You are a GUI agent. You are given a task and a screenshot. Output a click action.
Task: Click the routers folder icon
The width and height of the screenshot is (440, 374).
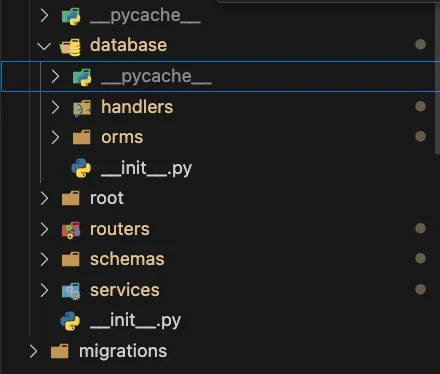71,230
